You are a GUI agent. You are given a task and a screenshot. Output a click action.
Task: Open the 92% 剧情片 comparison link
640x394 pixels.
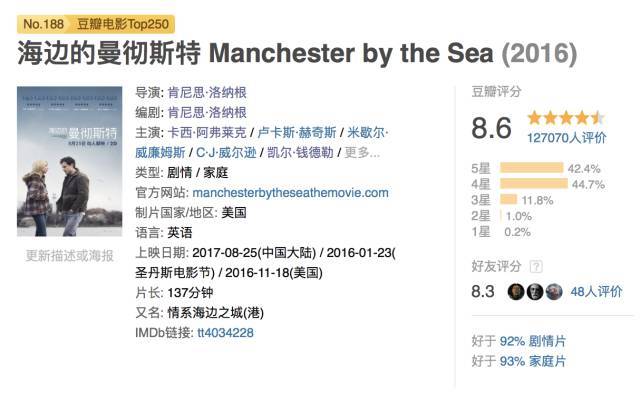point(533,341)
